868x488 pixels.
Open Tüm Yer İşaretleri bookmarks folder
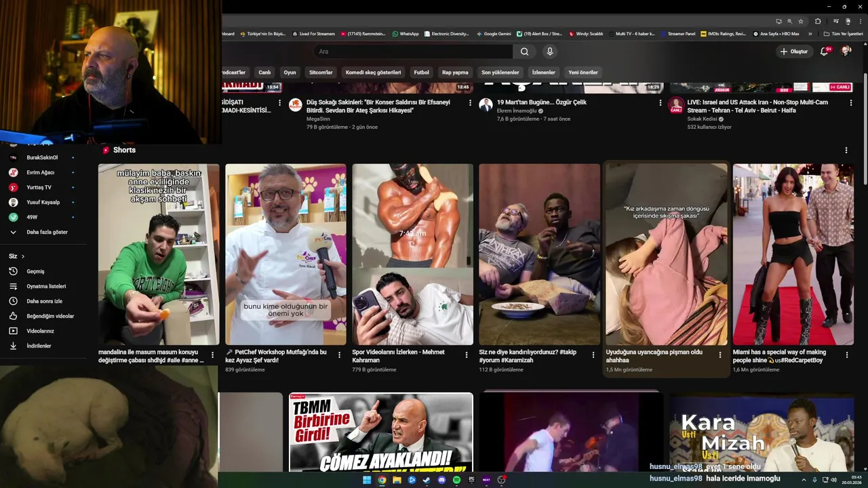pyautogui.click(x=843, y=34)
